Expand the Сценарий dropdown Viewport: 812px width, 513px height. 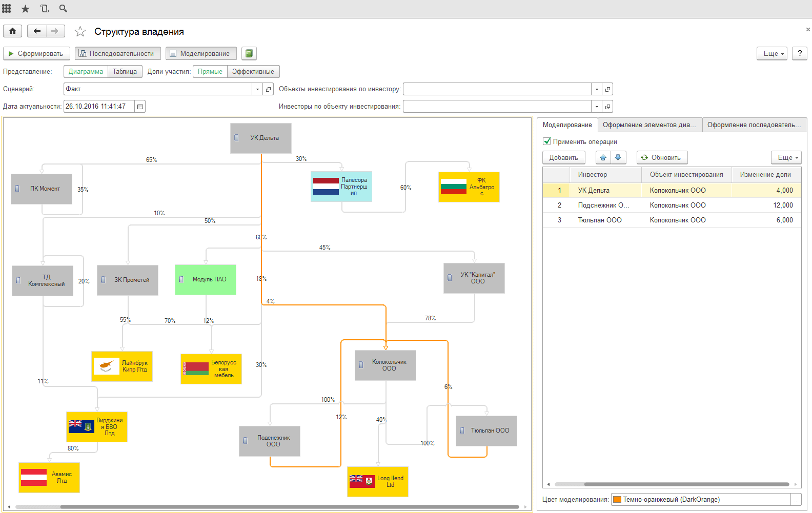point(257,89)
